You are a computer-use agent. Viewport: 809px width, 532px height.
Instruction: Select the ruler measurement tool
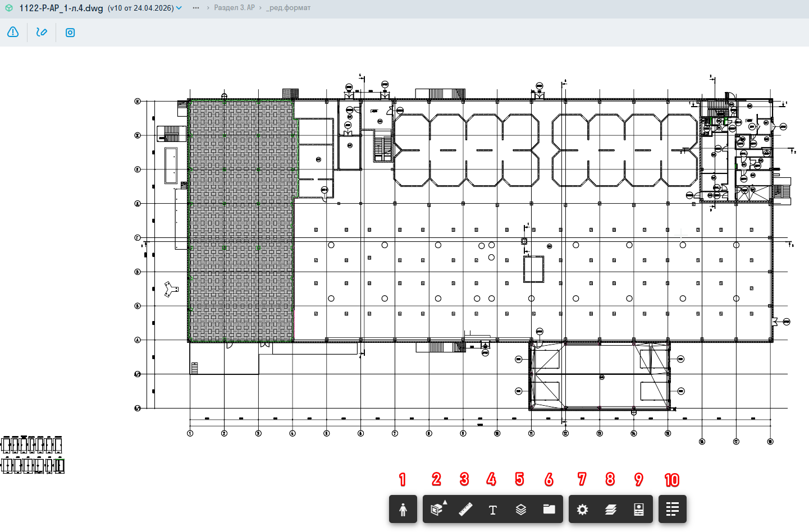pos(465,509)
